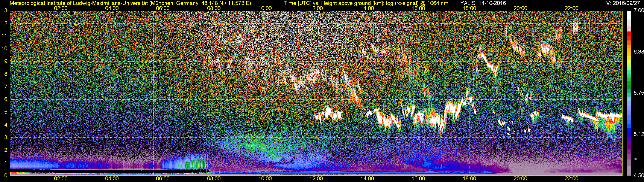Click the 'V: 2016/09/27' version label
Screen dimensions: 644x182
click(623, 3)
